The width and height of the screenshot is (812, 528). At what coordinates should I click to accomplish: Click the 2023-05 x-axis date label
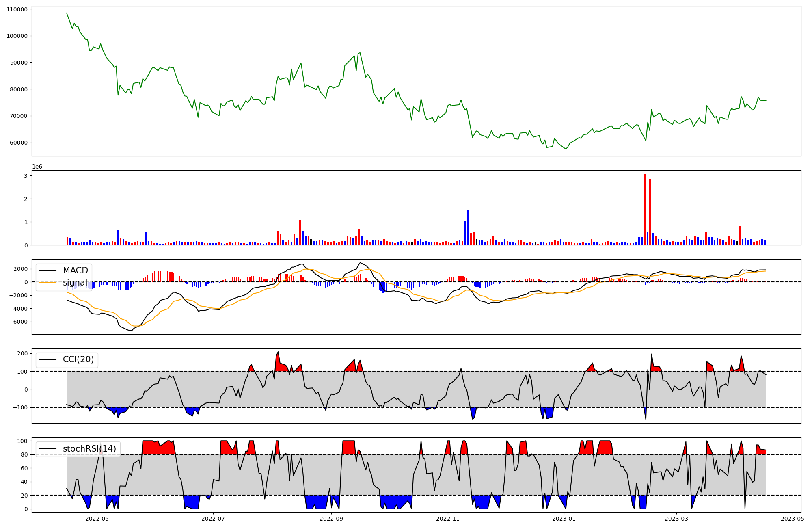click(x=793, y=519)
